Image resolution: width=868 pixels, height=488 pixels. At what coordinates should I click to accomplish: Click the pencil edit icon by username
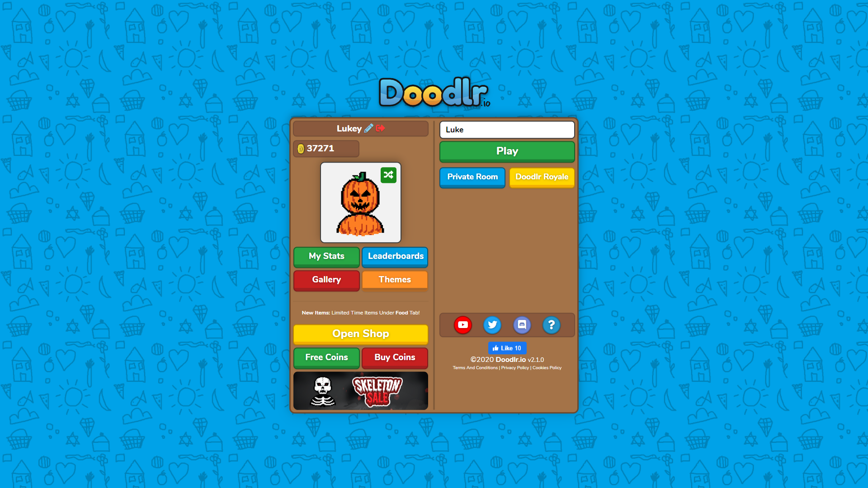coord(369,128)
